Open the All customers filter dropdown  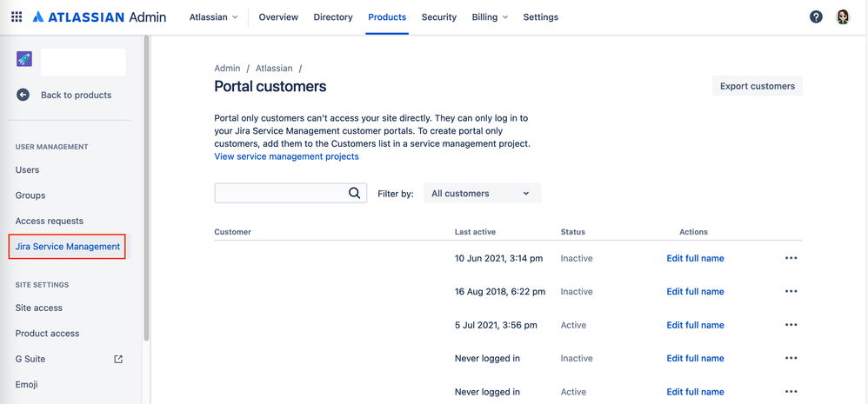click(x=482, y=193)
